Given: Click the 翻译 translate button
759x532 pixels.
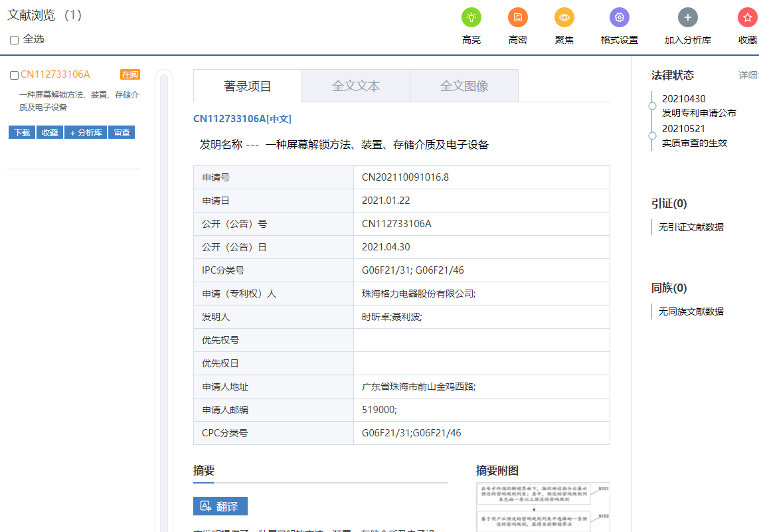Looking at the screenshot, I should (x=222, y=506).
